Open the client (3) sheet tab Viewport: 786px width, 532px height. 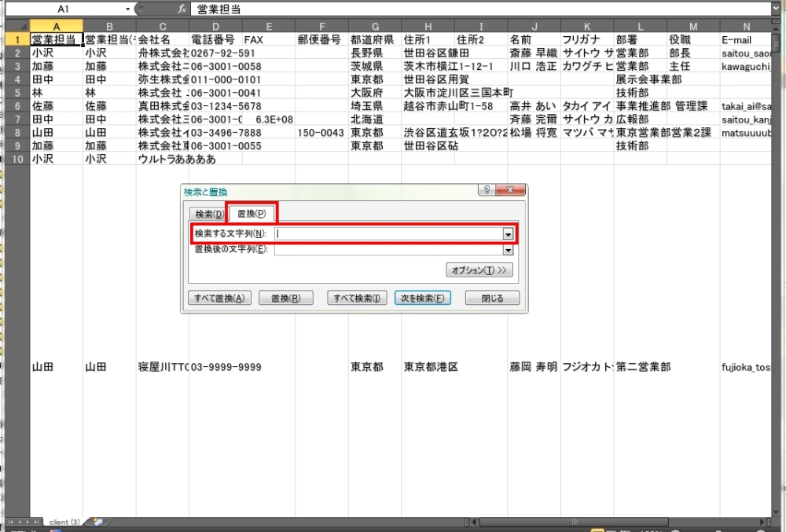(64, 522)
